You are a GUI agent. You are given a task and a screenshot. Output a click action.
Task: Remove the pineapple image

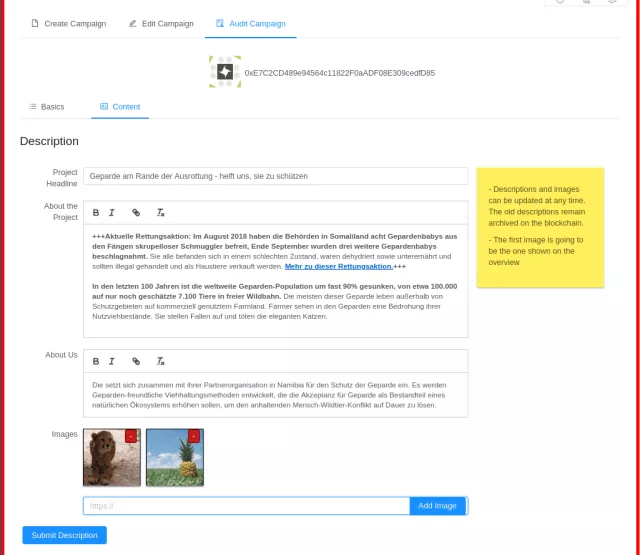coord(194,436)
